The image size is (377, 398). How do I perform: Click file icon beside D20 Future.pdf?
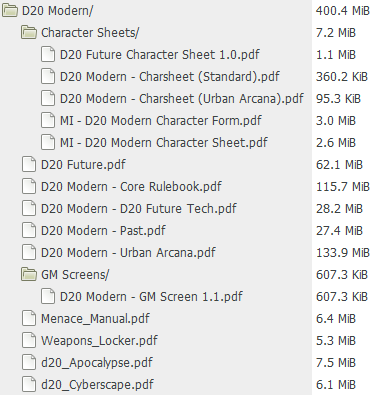(x=29, y=165)
